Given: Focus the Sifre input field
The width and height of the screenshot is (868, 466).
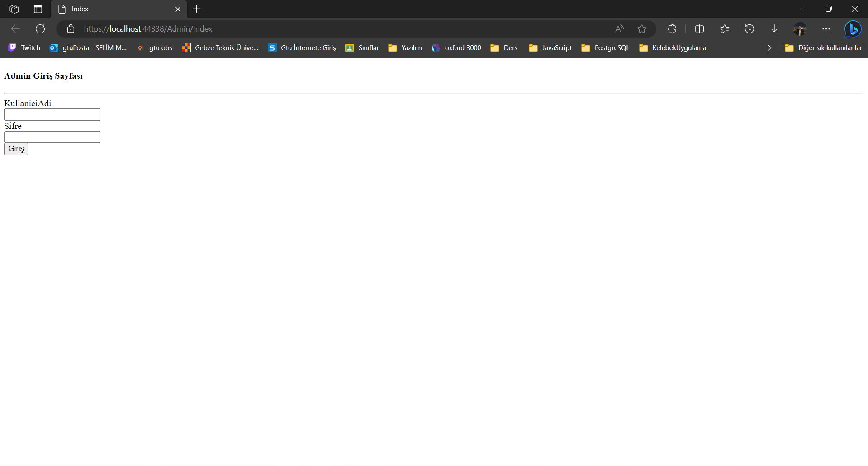Looking at the screenshot, I should [x=52, y=137].
